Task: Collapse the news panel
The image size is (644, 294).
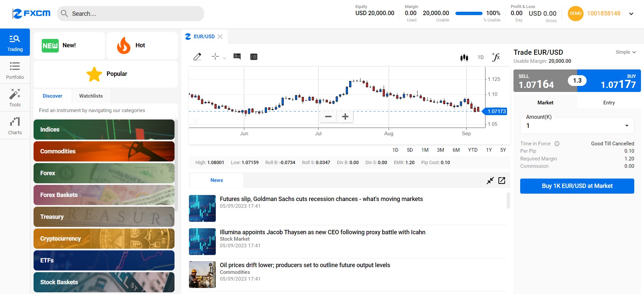Action: tap(490, 181)
